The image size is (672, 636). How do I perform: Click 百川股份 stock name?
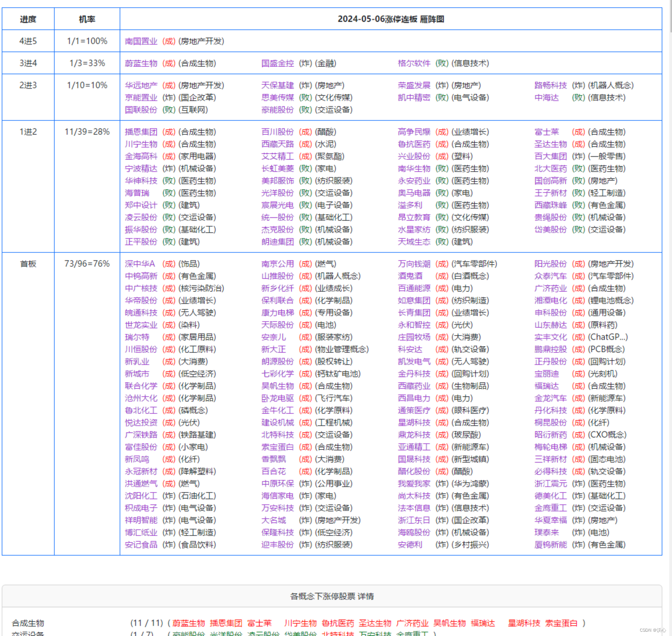[277, 132]
